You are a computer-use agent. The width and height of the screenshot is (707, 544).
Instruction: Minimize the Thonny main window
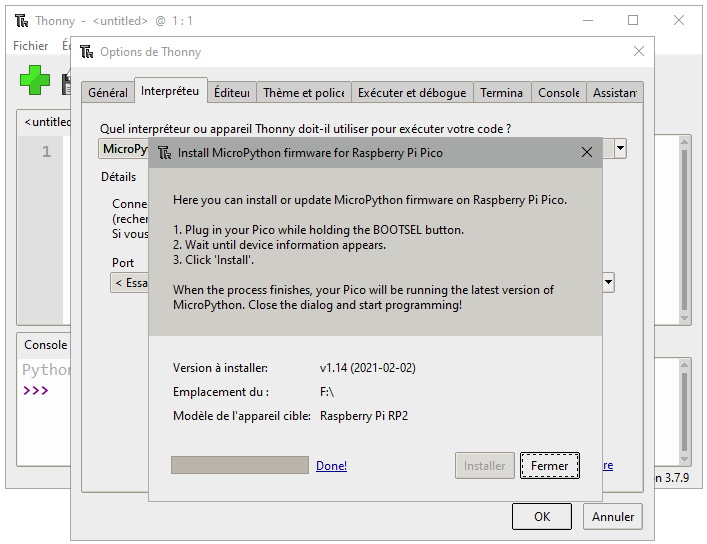click(586, 21)
